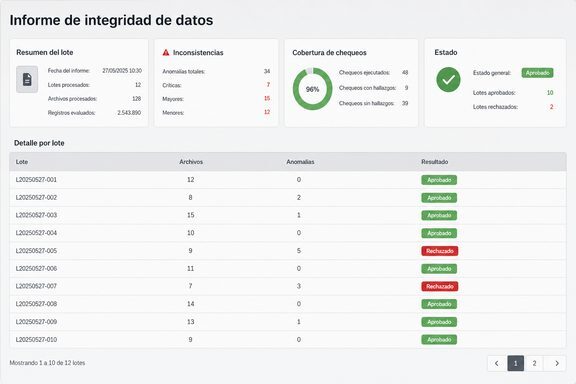Select lot ID L20250527-006

(36, 268)
